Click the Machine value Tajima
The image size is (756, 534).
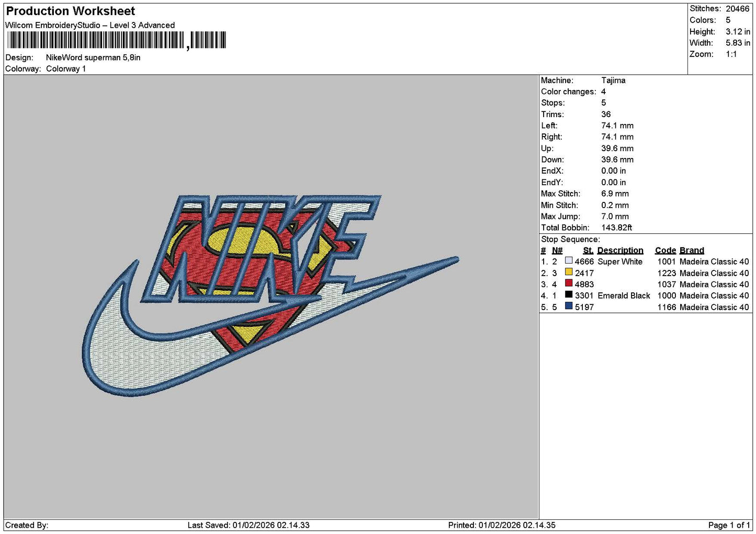pyautogui.click(x=613, y=81)
